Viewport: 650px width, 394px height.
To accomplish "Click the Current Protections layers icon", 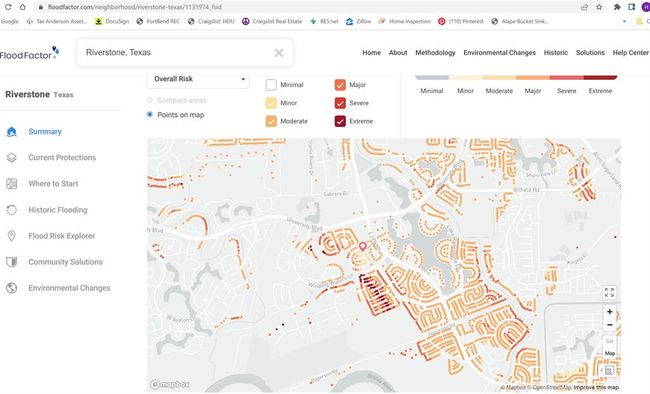I will [12, 158].
